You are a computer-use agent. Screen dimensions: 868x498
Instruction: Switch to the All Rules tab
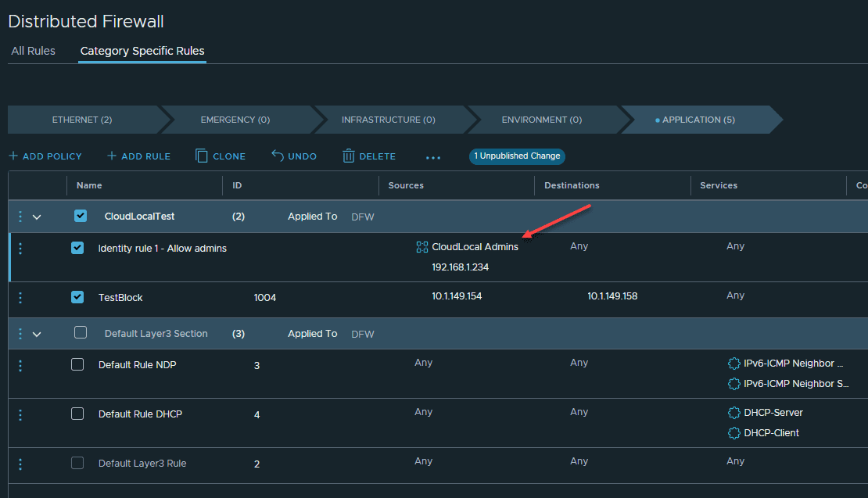[x=33, y=51]
